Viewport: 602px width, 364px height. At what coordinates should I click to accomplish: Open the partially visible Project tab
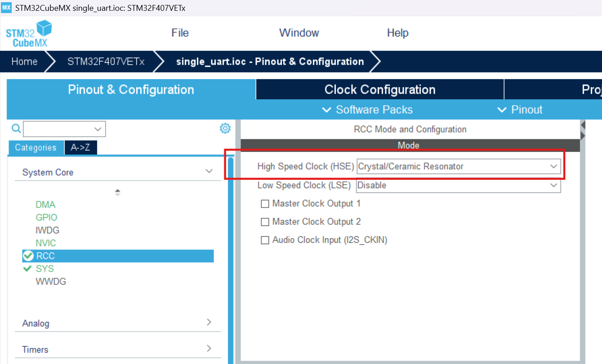553,89
